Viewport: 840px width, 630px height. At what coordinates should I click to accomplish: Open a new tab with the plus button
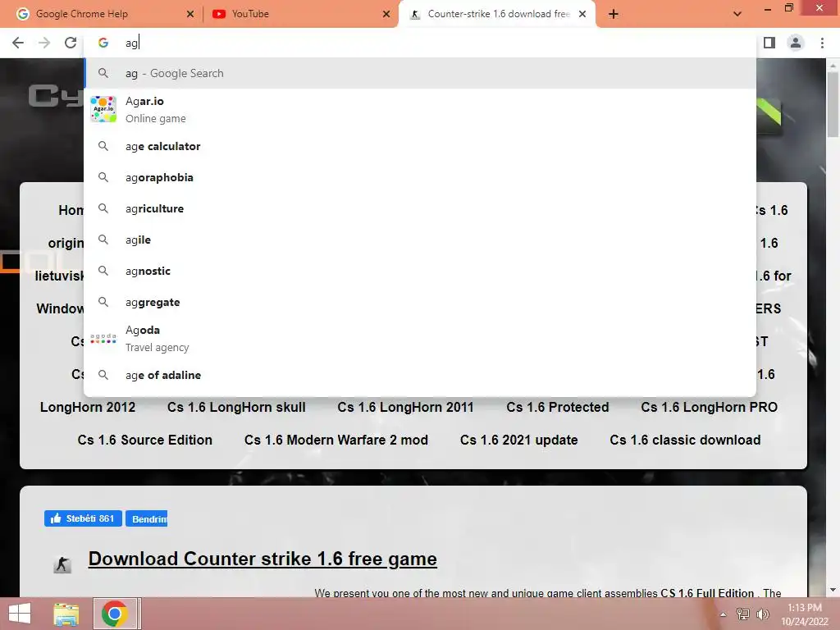pos(614,15)
